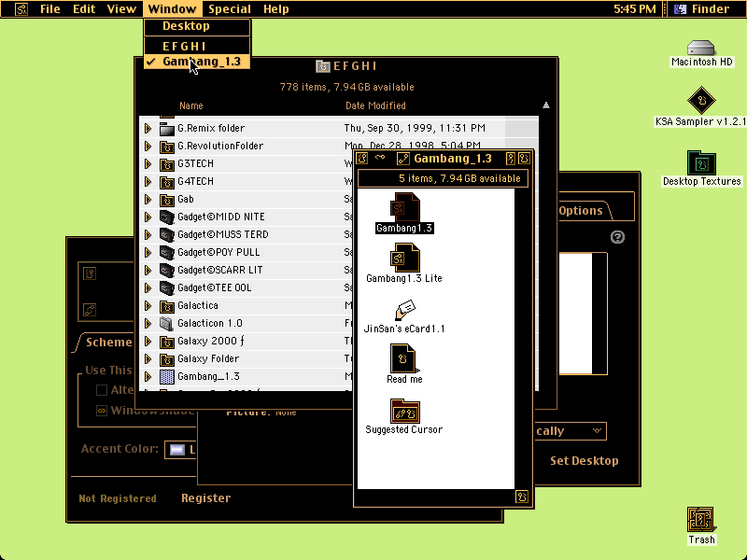Expand the G.RevolutionFolder disclosure triangle
The width and height of the screenshot is (747, 560).
(148, 147)
